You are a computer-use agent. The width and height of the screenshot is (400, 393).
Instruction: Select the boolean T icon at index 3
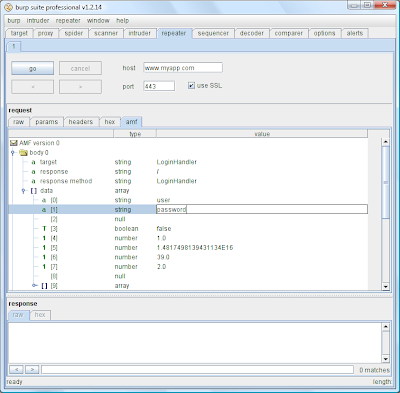tap(44, 229)
